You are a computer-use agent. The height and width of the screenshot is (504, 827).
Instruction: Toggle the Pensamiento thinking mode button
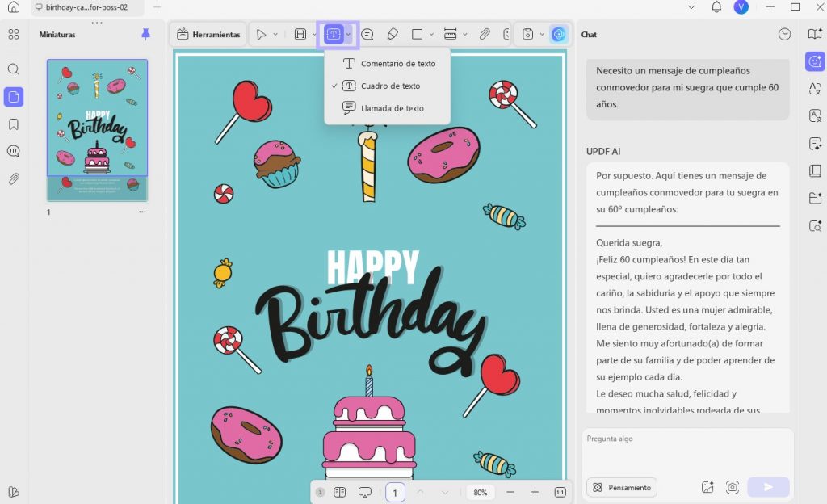click(x=622, y=488)
